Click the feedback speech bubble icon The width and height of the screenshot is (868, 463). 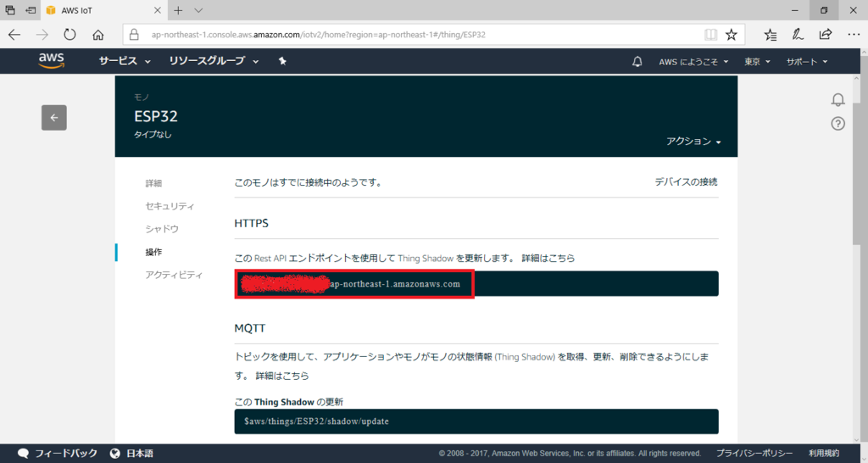click(23, 453)
